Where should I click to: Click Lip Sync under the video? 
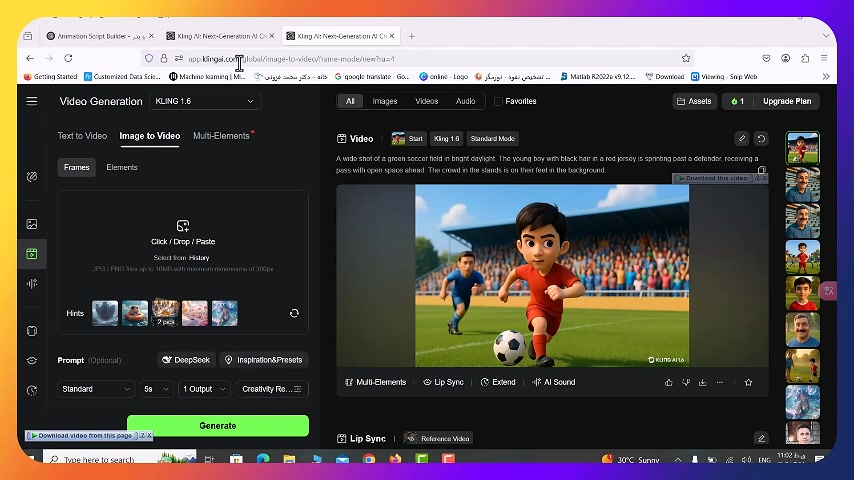coord(443,382)
